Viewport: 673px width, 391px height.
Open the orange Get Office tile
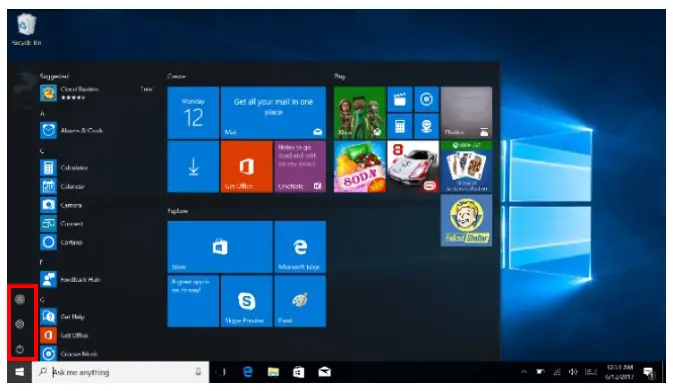point(246,167)
